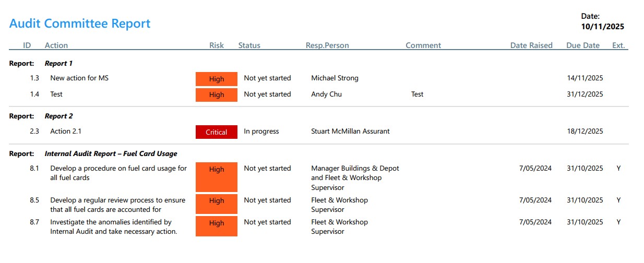Click the Report 1 group heading
Screen dimensions: 644x263
click(58, 63)
